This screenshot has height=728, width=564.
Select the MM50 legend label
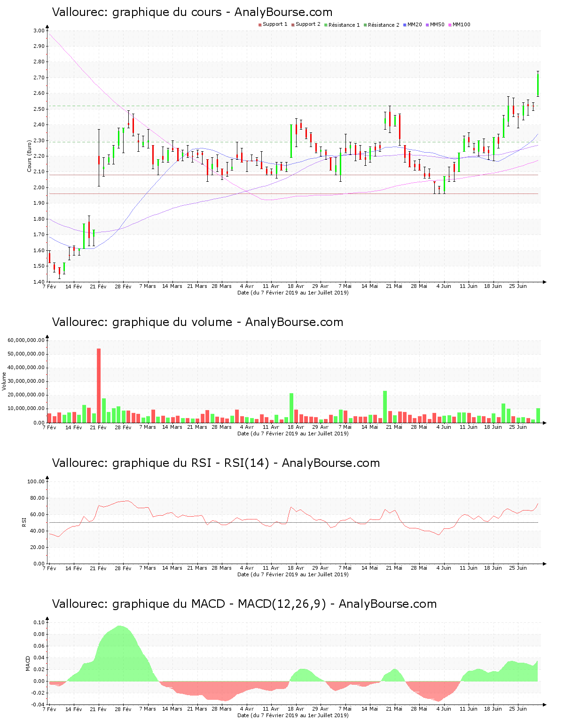point(437,24)
